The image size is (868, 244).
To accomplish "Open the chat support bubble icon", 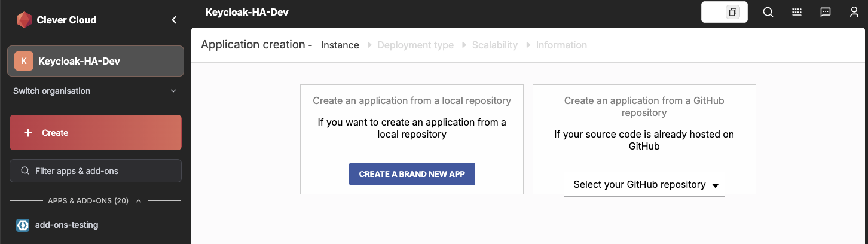I will coord(826,12).
